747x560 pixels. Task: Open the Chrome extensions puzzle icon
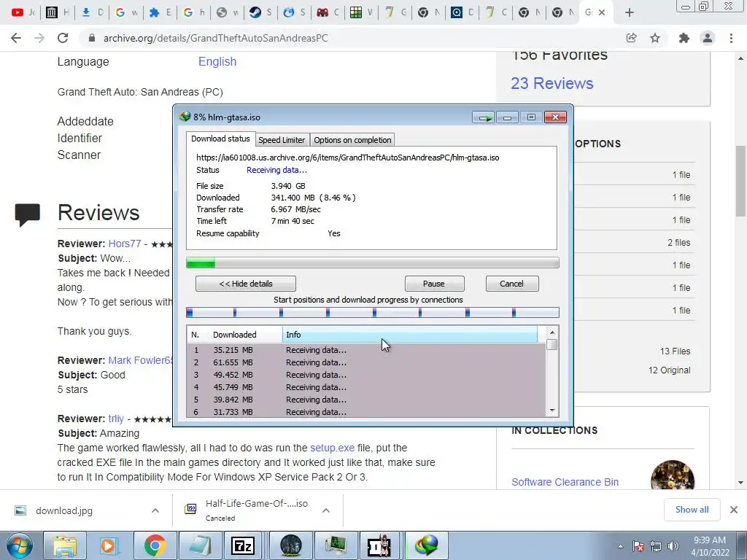[x=684, y=38]
